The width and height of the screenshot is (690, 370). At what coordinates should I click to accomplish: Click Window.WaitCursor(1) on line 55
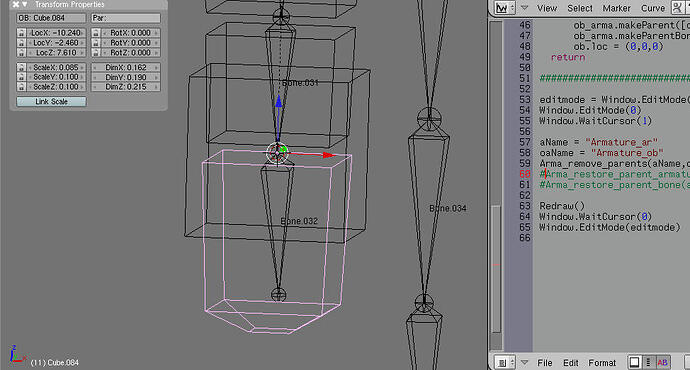(x=595, y=121)
